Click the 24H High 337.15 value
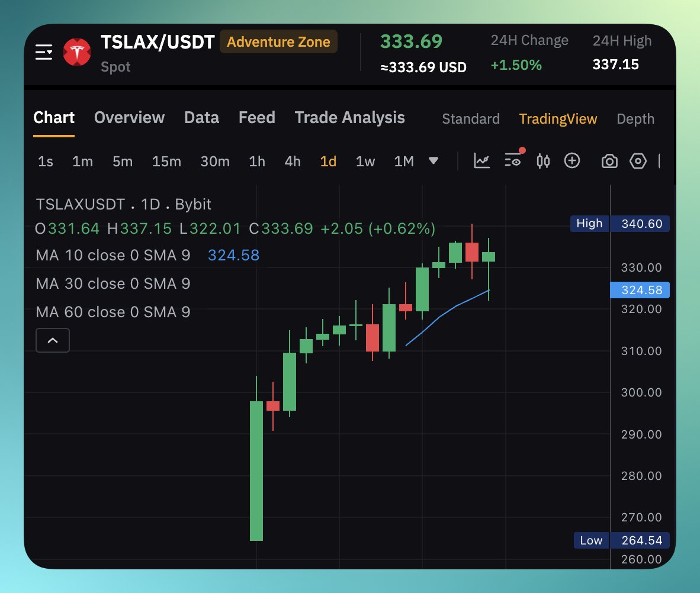This screenshot has width=700, height=593. coord(616,65)
